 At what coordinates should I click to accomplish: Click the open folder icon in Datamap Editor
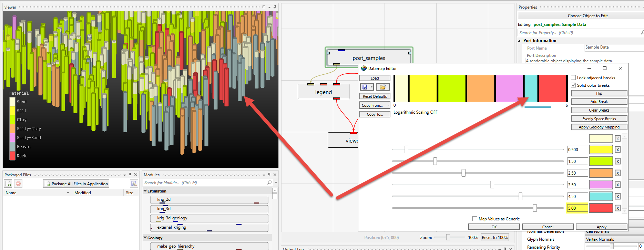click(382, 87)
